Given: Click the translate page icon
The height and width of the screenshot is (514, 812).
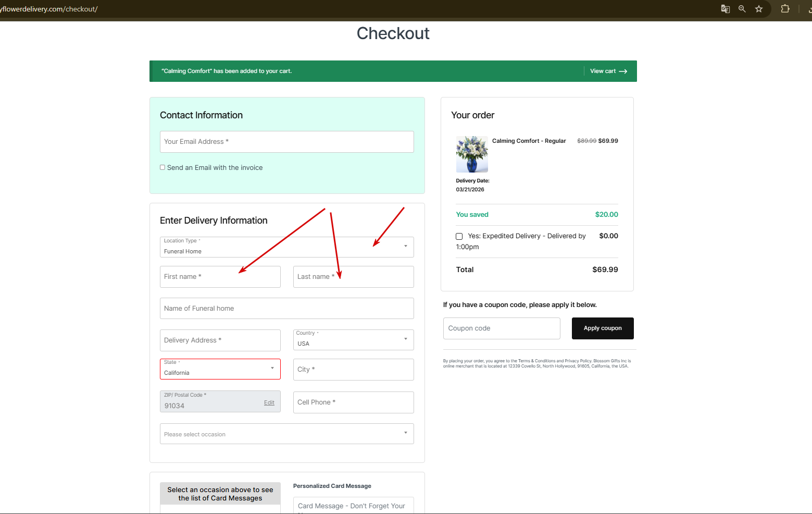Looking at the screenshot, I should (725, 9).
